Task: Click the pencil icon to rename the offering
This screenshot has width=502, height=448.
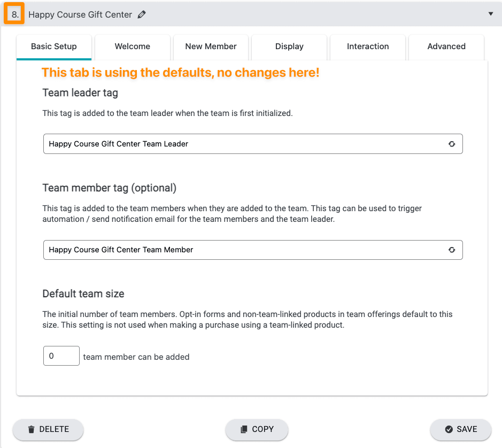Action: (x=142, y=15)
